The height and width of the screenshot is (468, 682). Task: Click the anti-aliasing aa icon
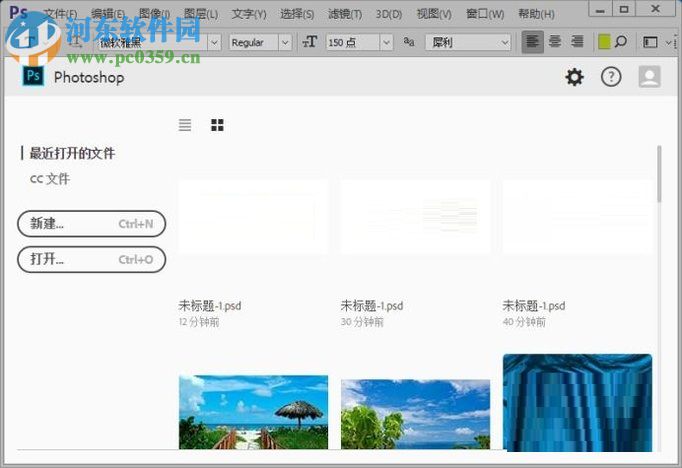coord(409,42)
